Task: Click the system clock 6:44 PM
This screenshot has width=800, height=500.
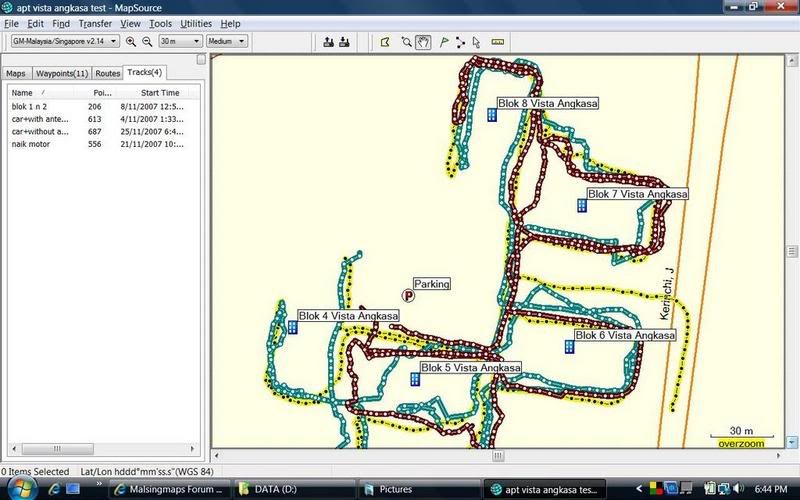Action: pyautogui.click(x=771, y=489)
